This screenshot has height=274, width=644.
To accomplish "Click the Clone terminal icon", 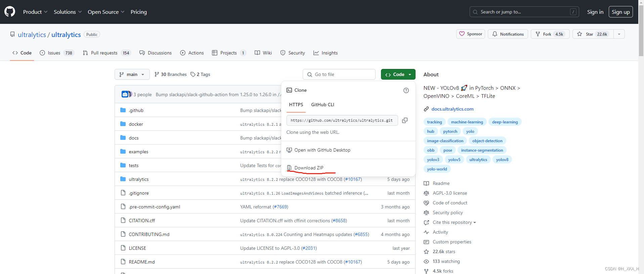I will pos(289,90).
